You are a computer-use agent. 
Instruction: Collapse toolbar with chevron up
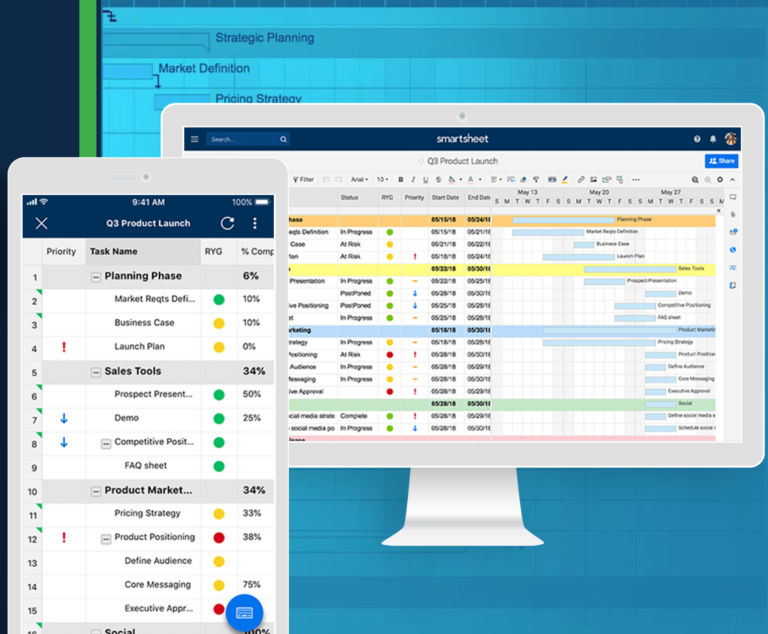[732, 180]
